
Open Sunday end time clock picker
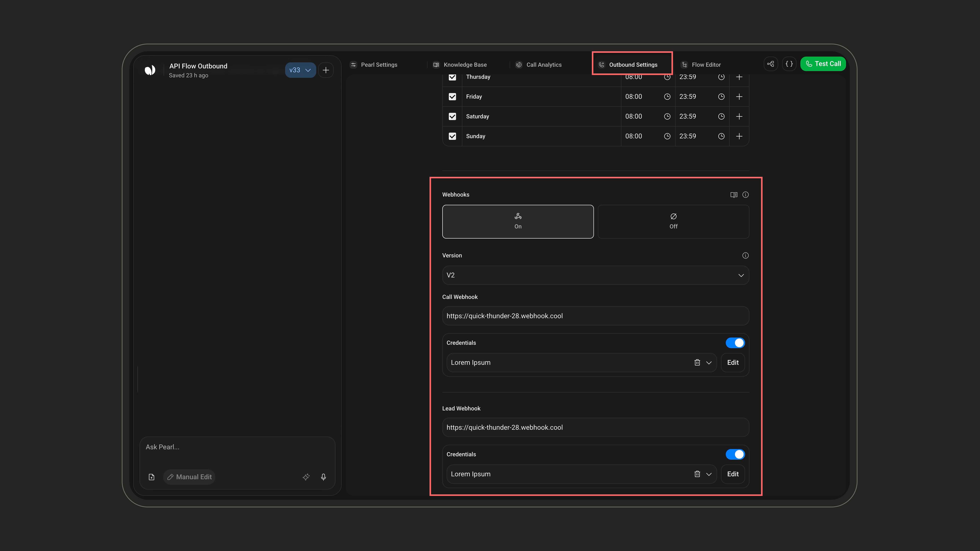coord(721,136)
